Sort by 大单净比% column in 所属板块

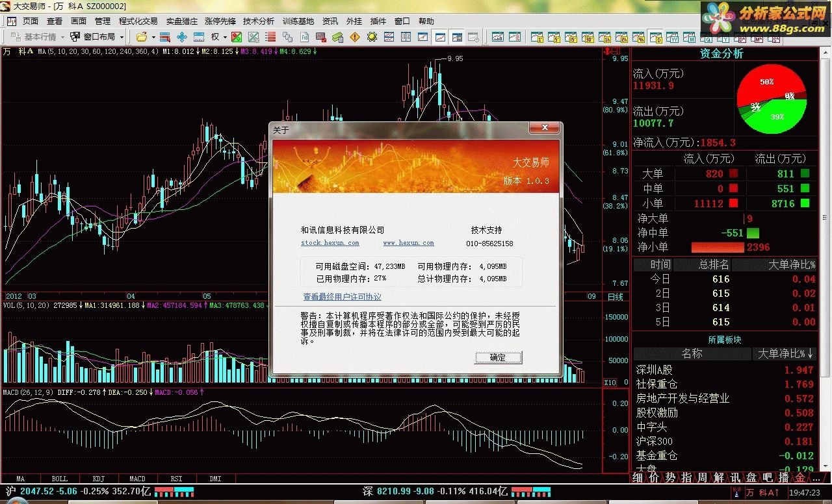(x=786, y=354)
